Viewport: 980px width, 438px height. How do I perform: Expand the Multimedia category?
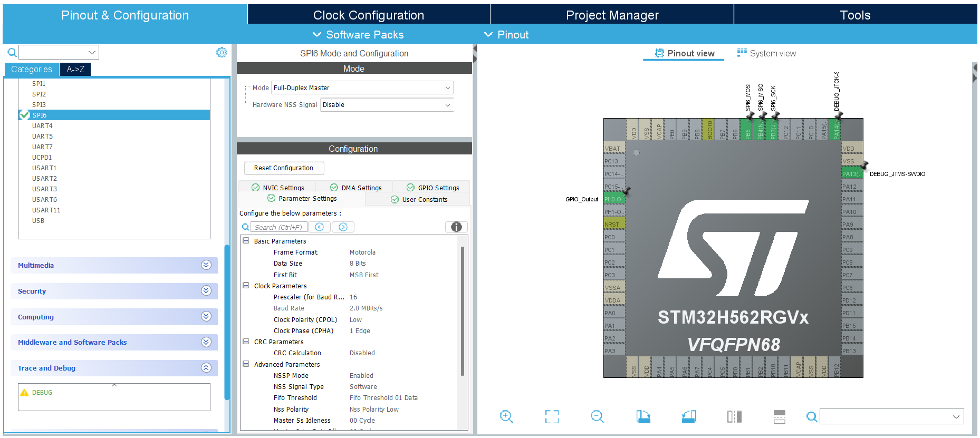[206, 265]
